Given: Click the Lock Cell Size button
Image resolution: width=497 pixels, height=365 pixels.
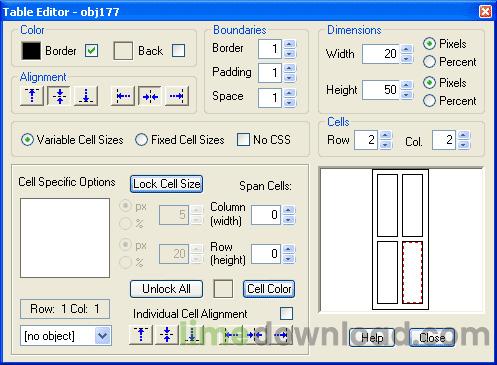Looking at the screenshot, I should click(166, 184).
